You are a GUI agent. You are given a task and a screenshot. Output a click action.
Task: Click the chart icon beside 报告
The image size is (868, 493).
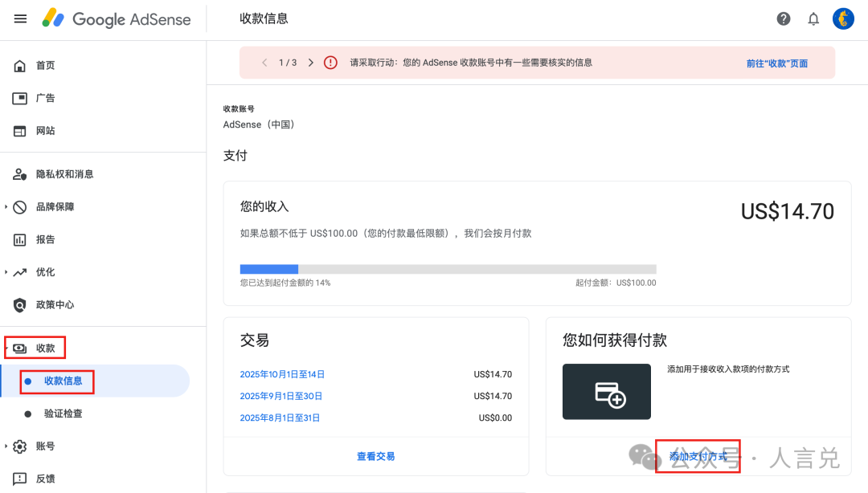click(20, 239)
